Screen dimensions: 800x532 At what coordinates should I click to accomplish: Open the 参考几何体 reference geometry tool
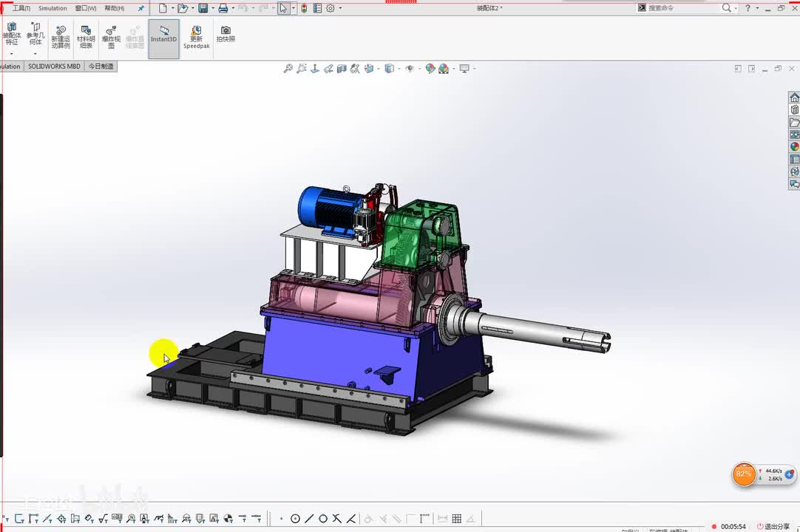coord(35,34)
